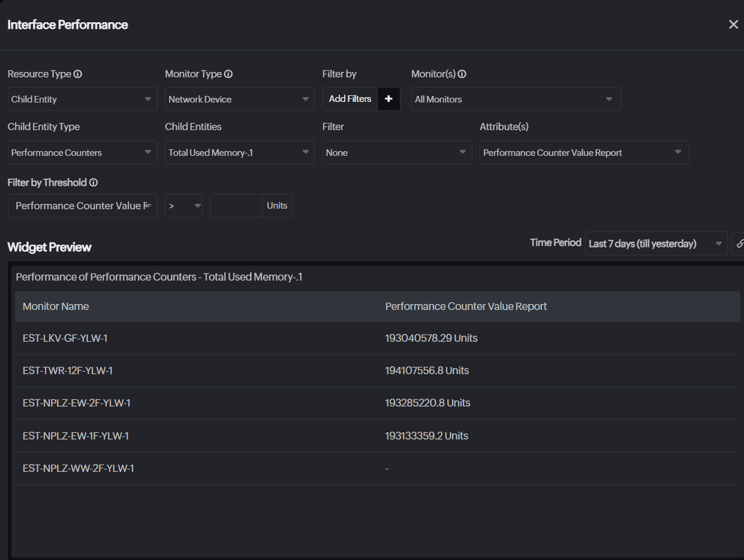Open the Filter dropdown set to None
This screenshot has height=560, width=744.
(397, 153)
